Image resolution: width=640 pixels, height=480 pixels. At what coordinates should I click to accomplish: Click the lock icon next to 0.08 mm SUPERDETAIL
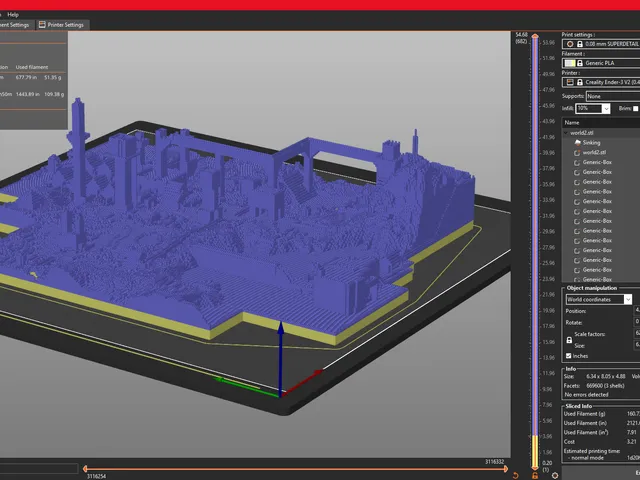[x=580, y=44]
